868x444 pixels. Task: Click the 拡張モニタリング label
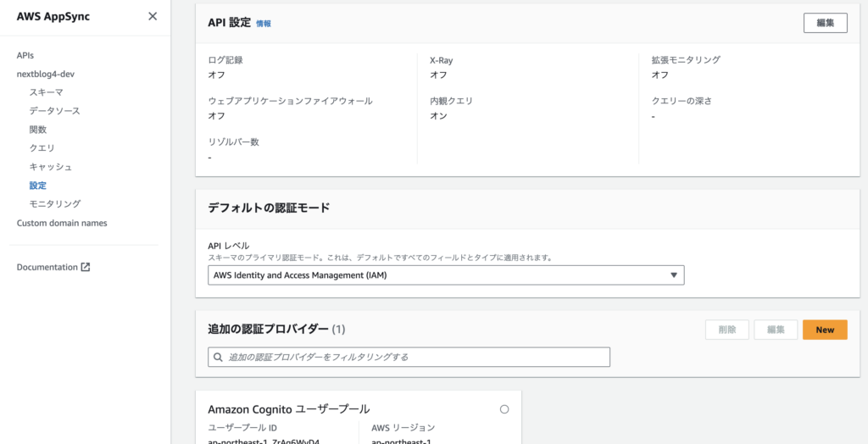pyautogui.click(x=686, y=60)
